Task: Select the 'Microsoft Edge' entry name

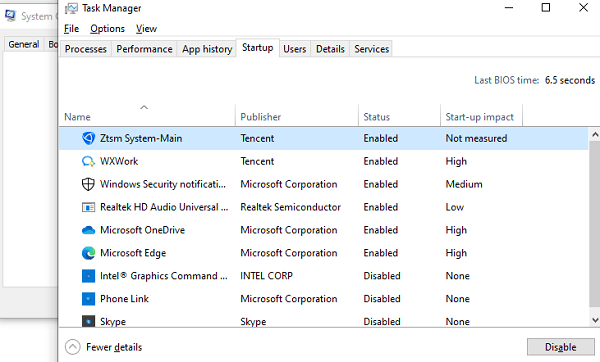Action: pos(133,253)
